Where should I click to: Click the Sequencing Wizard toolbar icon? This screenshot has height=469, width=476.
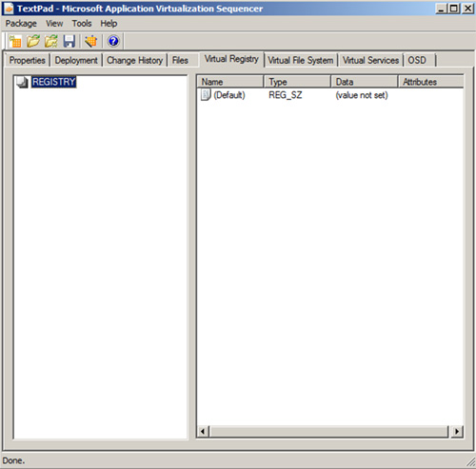(90, 41)
